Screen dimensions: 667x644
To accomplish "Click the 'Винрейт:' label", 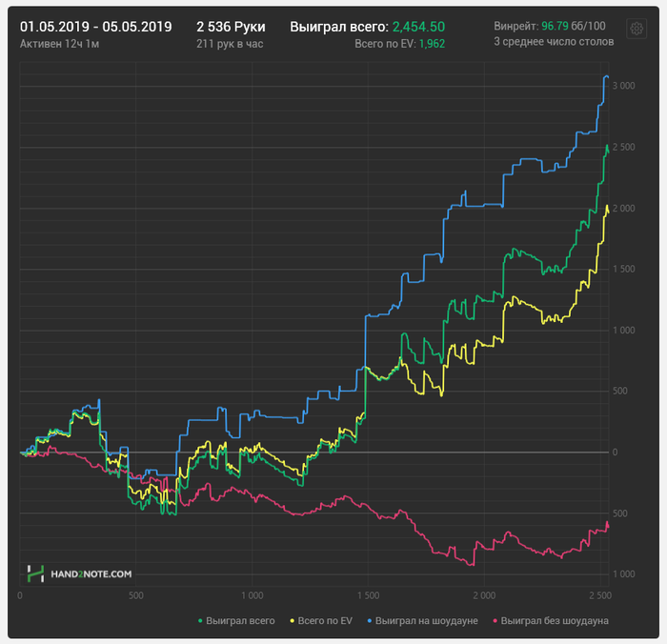I will tap(516, 26).
